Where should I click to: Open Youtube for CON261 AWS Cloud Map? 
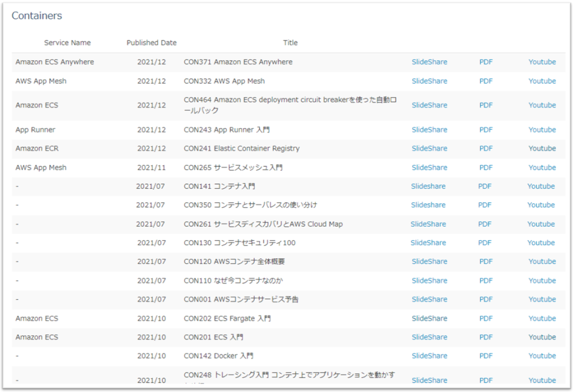[x=541, y=224]
